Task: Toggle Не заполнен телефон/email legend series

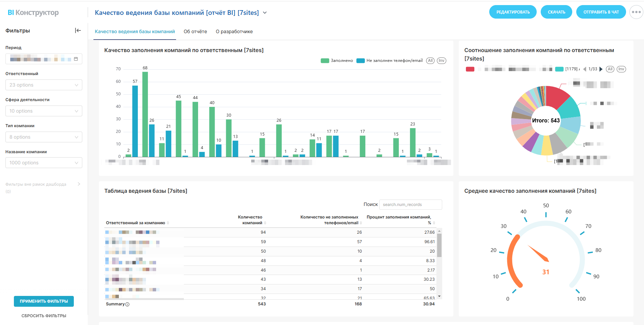Action: (x=390, y=61)
